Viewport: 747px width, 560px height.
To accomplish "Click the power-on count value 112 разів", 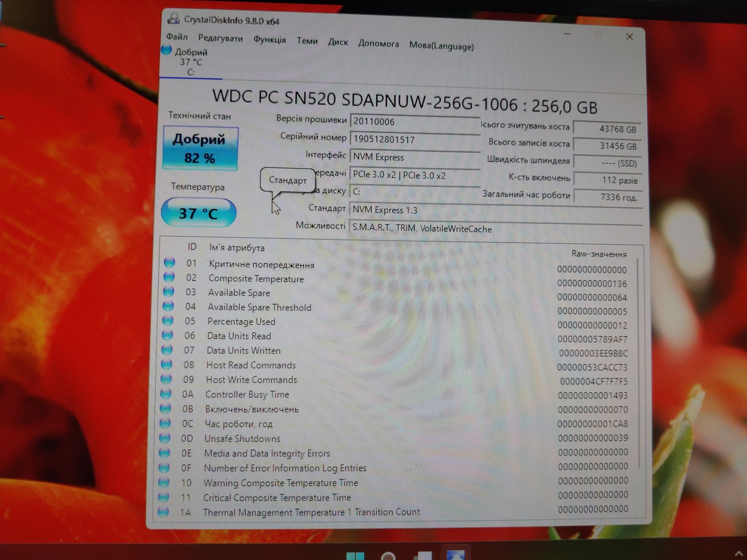I will point(607,180).
